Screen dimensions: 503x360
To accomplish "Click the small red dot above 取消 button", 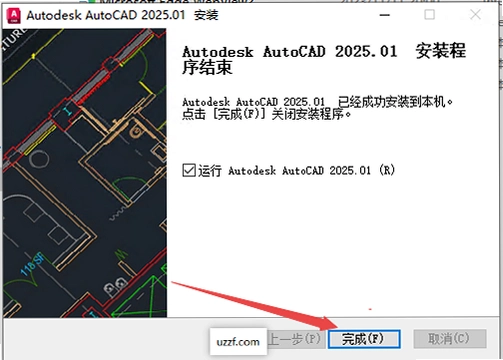I will pos(370,309).
